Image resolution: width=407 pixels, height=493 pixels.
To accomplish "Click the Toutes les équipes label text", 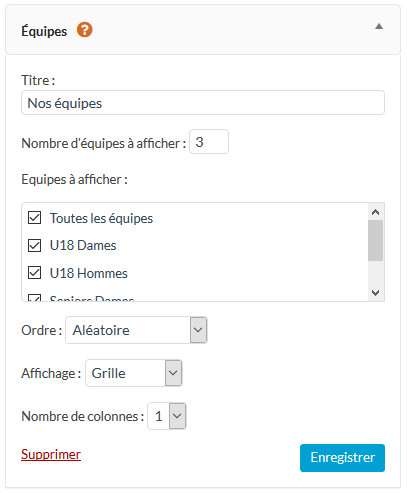I will (x=101, y=218).
